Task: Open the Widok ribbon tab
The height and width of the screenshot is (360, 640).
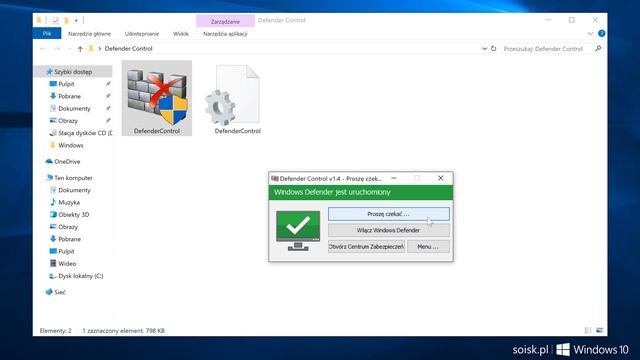Action: coord(180,34)
